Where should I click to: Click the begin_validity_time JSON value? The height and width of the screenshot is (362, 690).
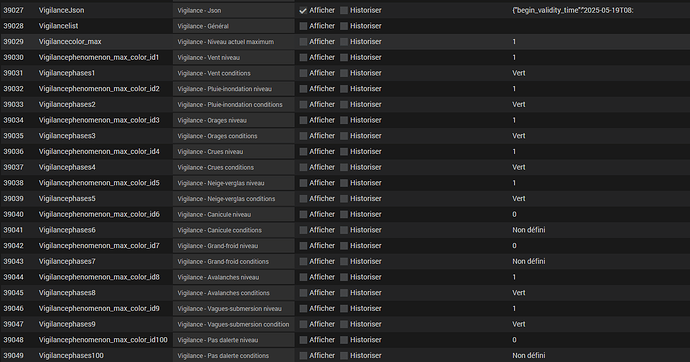pos(573,11)
